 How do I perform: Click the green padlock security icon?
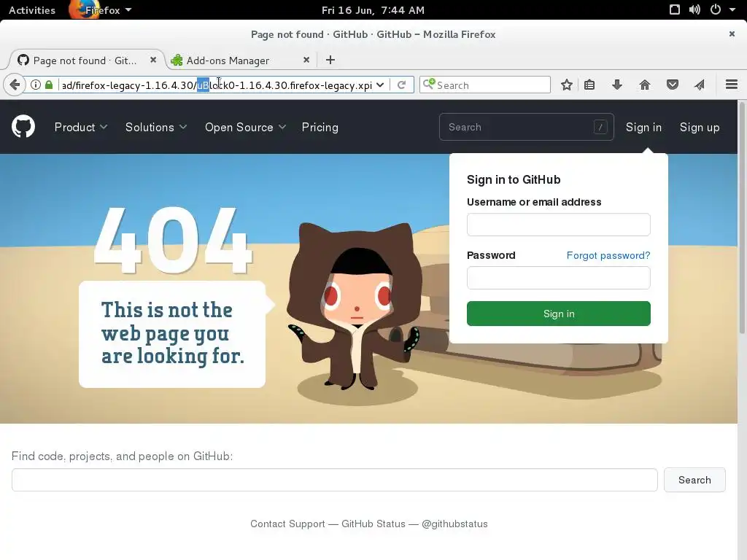coord(49,85)
